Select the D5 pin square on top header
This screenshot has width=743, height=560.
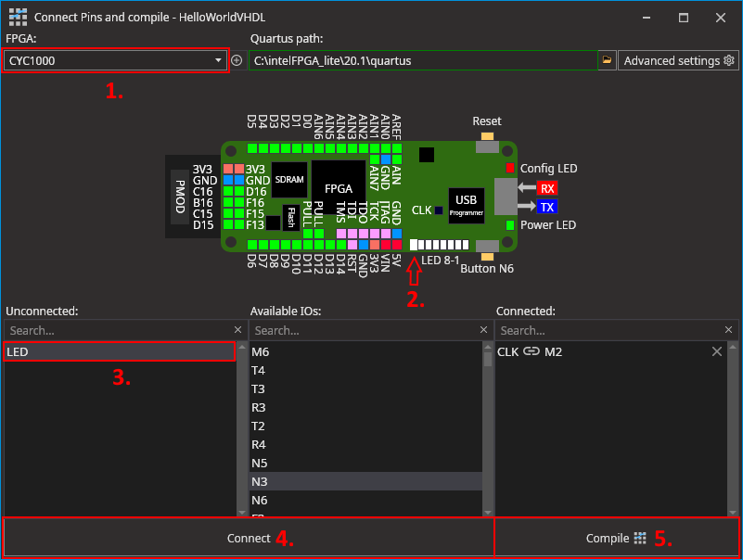[x=252, y=148]
